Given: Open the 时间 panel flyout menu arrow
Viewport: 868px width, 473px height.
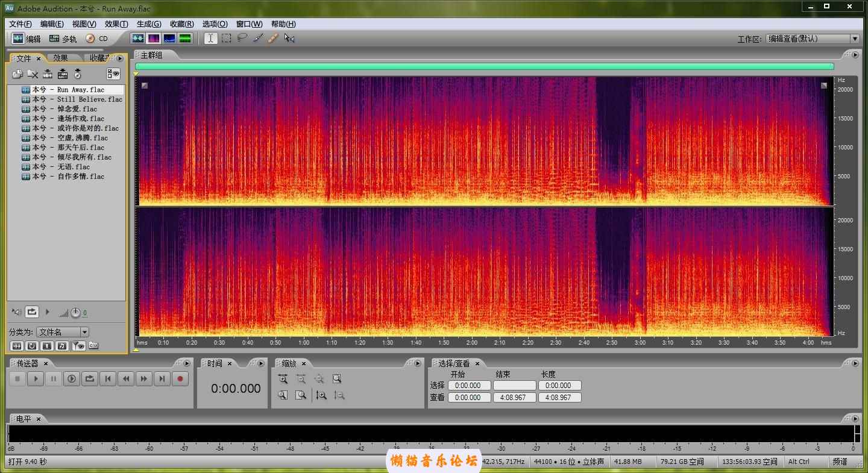Looking at the screenshot, I should (260, 363).
